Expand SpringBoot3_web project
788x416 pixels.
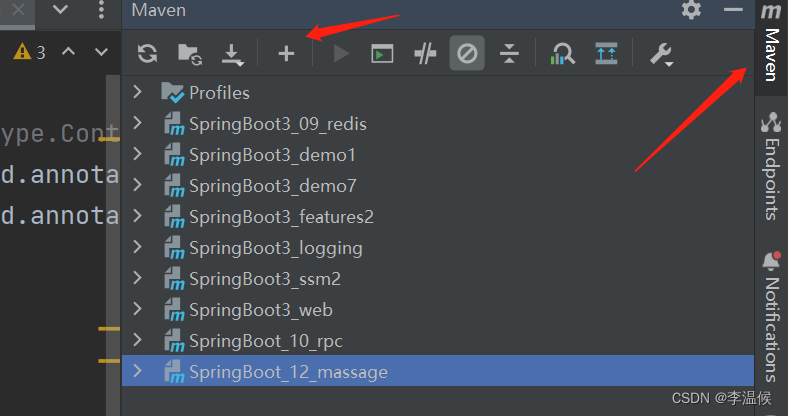point(137,309)
